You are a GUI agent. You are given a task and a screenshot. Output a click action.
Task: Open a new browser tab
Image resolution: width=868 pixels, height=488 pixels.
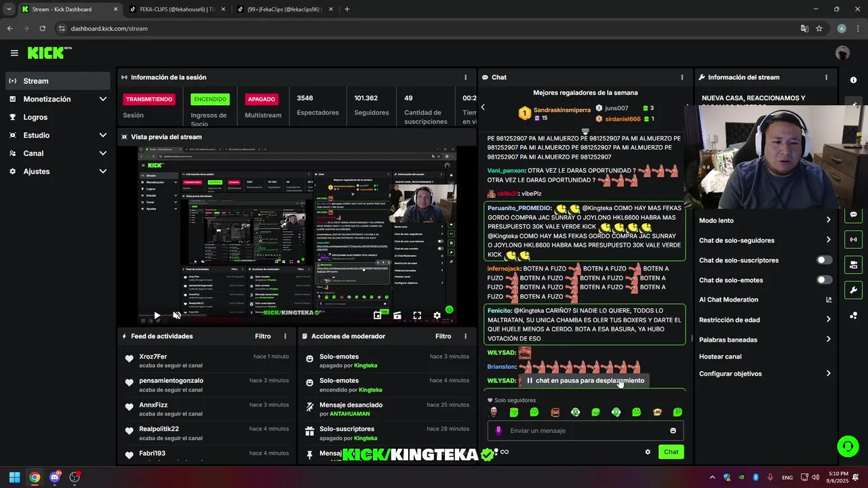pyautogui.click(x=347, y=9)
